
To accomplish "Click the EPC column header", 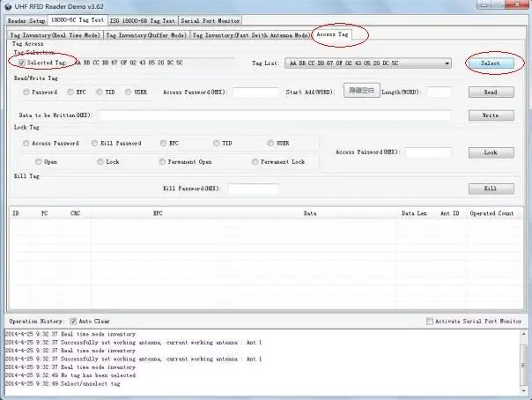I will pos(158,213).
